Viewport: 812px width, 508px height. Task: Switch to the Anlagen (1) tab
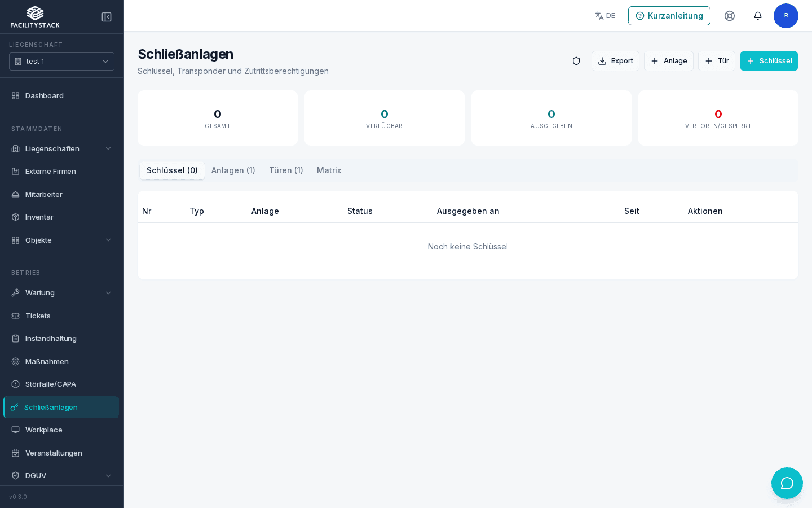[233, 170]
